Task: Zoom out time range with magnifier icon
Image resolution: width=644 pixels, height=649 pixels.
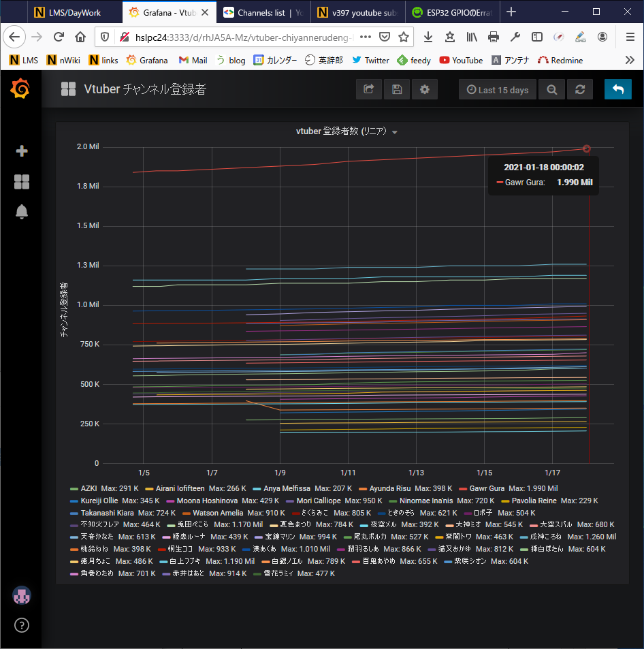Action: point(551,89)
